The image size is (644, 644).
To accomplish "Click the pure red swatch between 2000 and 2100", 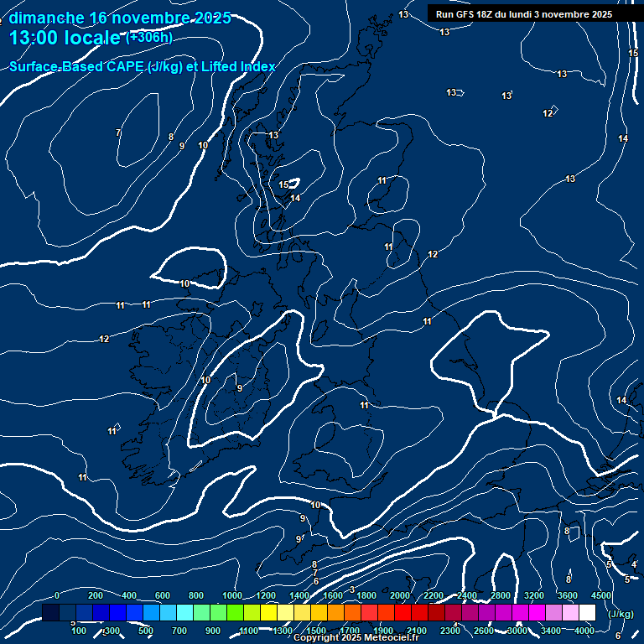I will (x=402, y=612).
